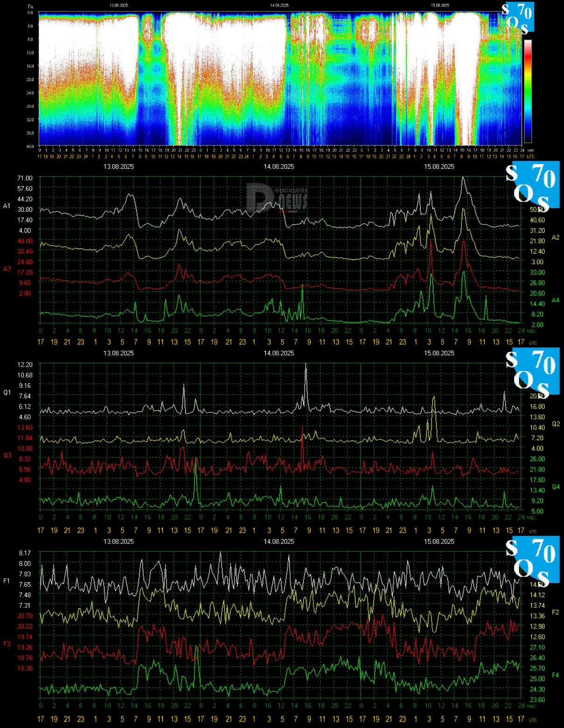Viewport: 564px width, 728px height.
Task: Click the spectrogram color intensity scale bar
Action: pos(528,91)
